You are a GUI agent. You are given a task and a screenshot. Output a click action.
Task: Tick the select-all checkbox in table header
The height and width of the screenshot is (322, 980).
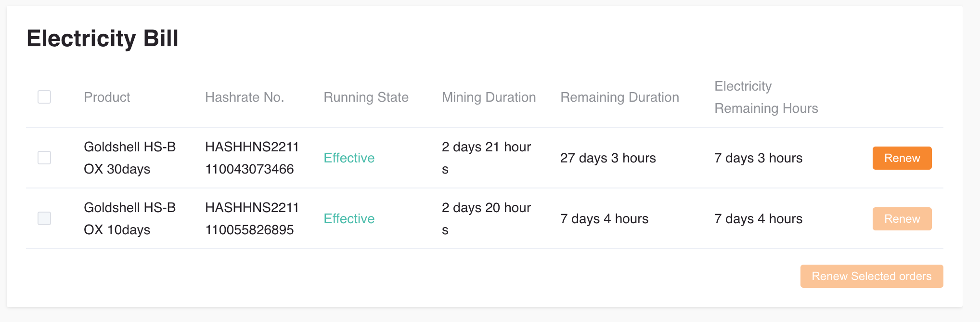coord(44,97)
